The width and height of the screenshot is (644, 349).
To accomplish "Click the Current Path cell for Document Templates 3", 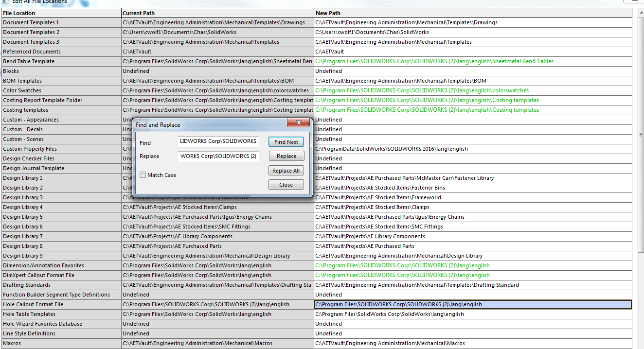I will [x=218, y=42].
